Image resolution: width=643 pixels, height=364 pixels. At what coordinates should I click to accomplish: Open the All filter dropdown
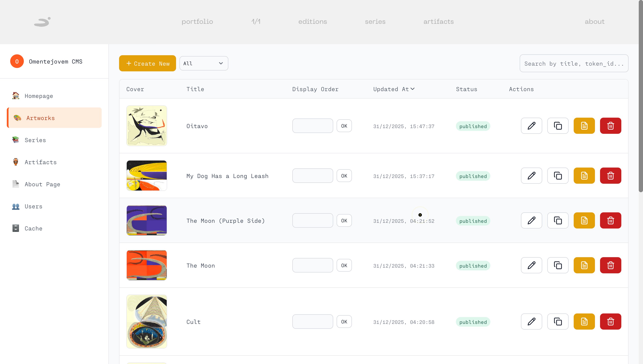[203, 63]
